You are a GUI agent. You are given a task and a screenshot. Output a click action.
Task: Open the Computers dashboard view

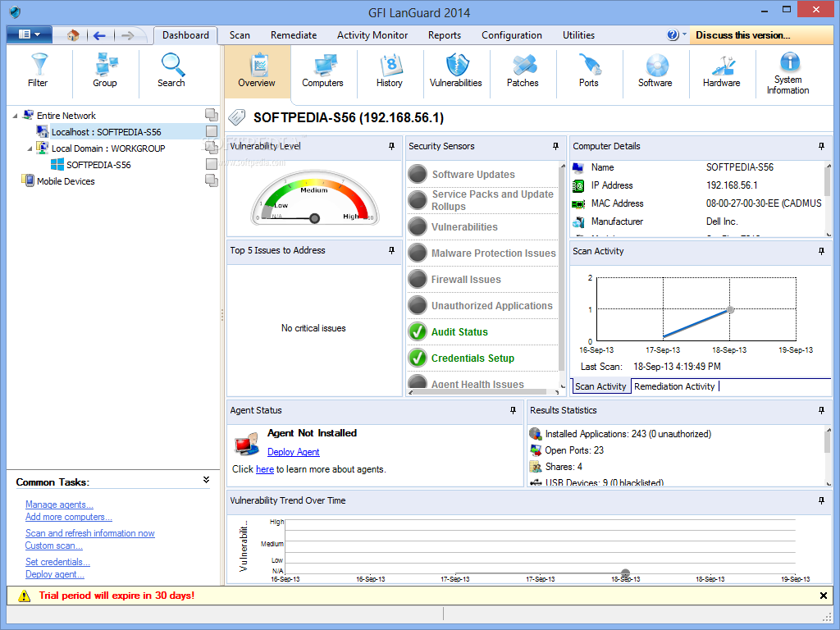[x=323, y=71]
